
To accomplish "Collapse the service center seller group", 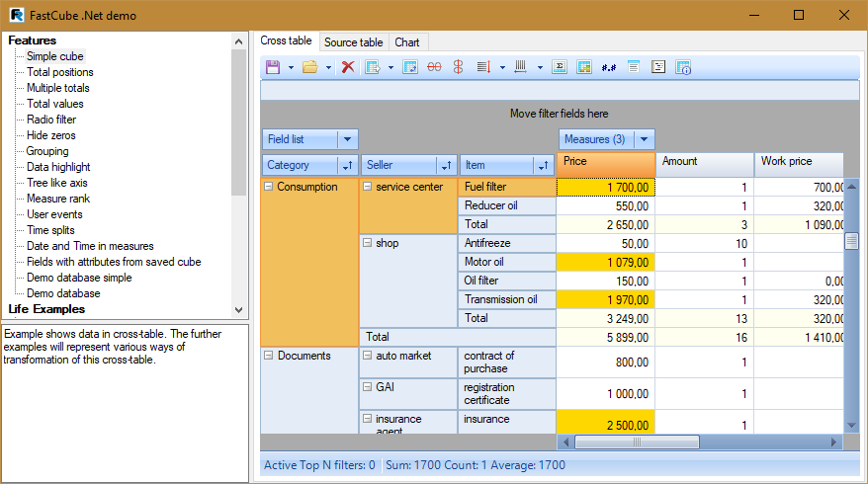I will [367, 187].
